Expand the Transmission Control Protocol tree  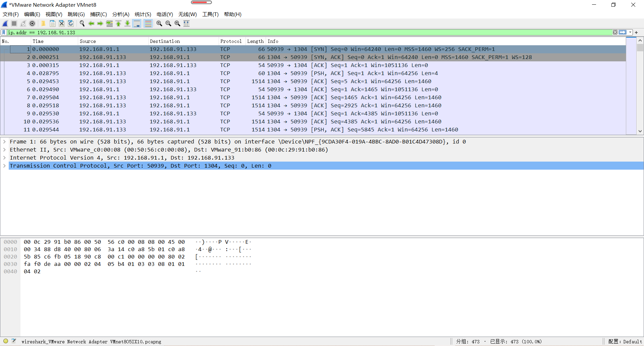pyautogui.click(x=4, y=166)
